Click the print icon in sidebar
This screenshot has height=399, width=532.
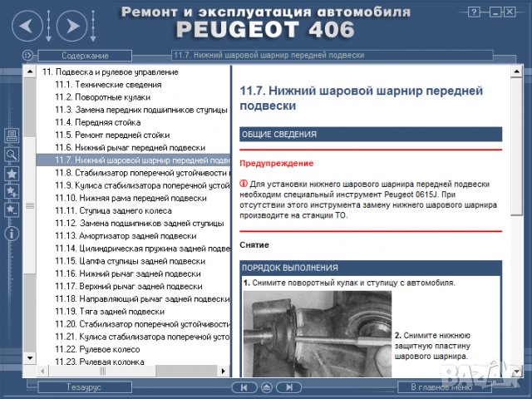(x=12, y=135)
